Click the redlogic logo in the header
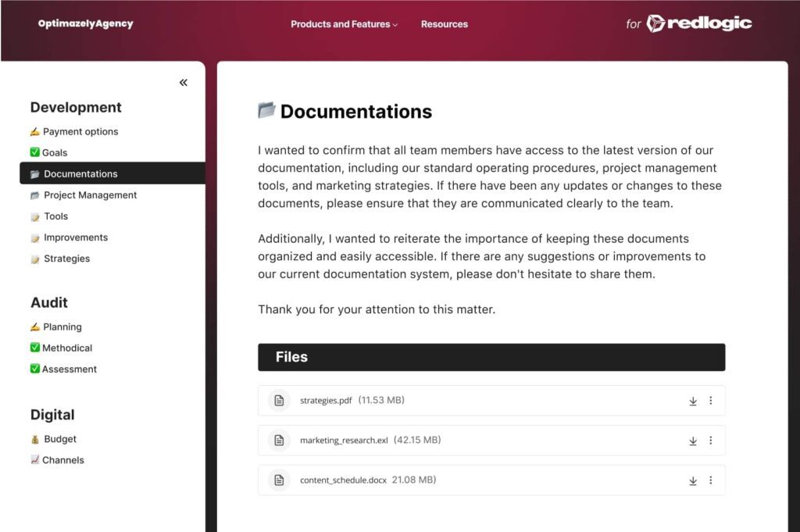This screenshot has height=532, width=800. tap(699, 23)
